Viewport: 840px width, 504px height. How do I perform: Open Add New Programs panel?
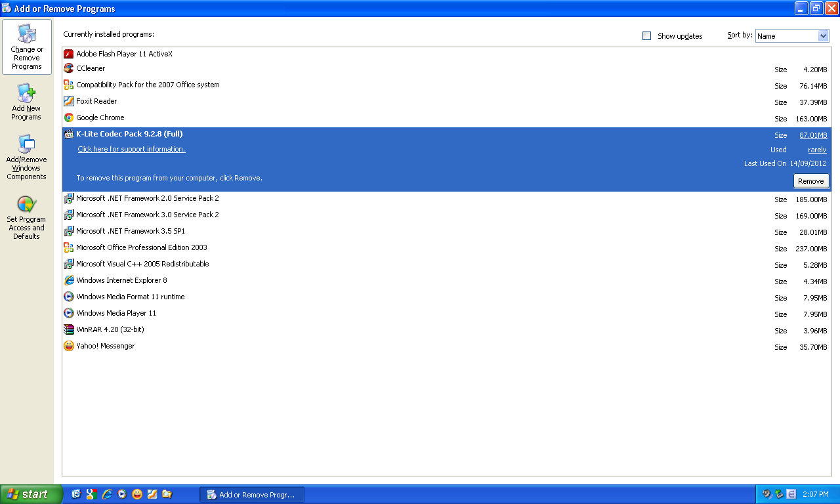click(27, 102)
